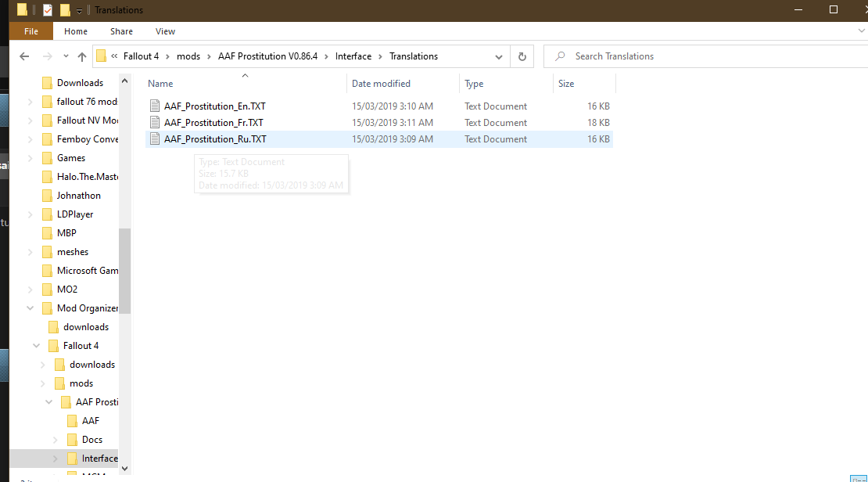Open Downloads folder in navigation pane
The image size is (868, 482).
(x=80, y=83)
